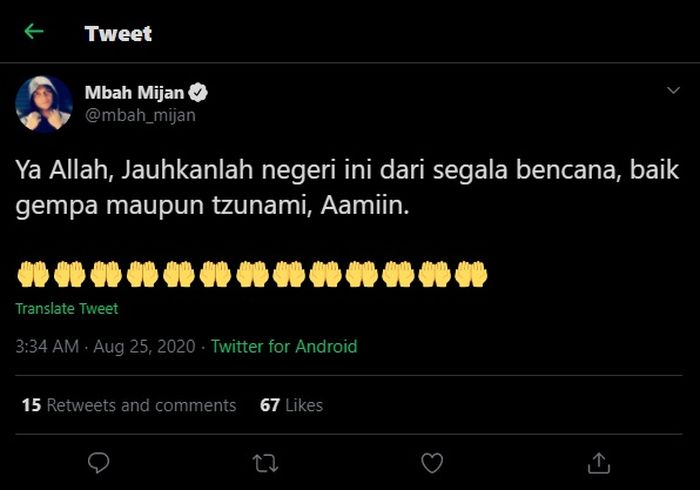The image size is (700, 490).
Task: Click the 3:34 AM · Aug 25, 2020 timestamp
Action: click(105, 347)
